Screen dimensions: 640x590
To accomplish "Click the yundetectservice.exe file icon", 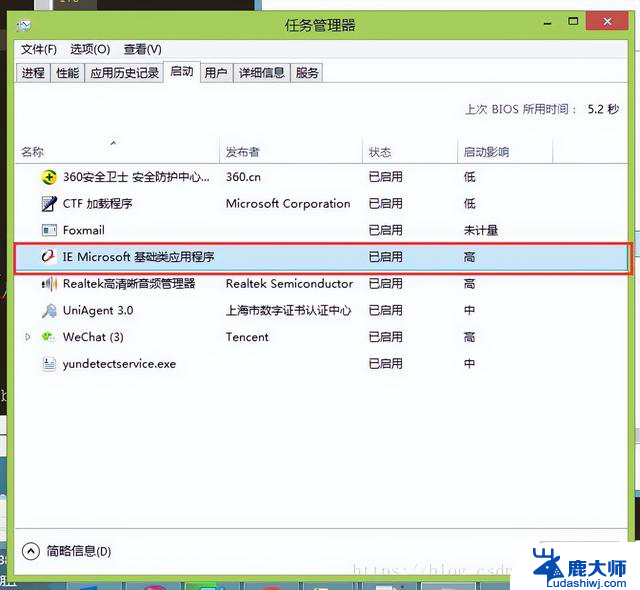I will pyautogui.click(x=49, y=364).
